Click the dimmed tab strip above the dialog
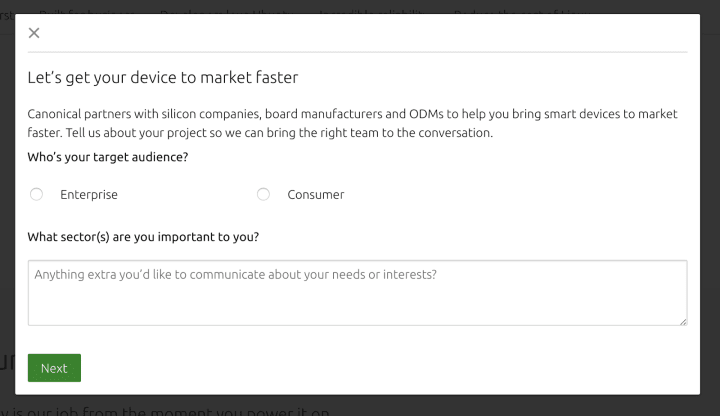Viewport: 720px width, 416px height. (300, 8)
